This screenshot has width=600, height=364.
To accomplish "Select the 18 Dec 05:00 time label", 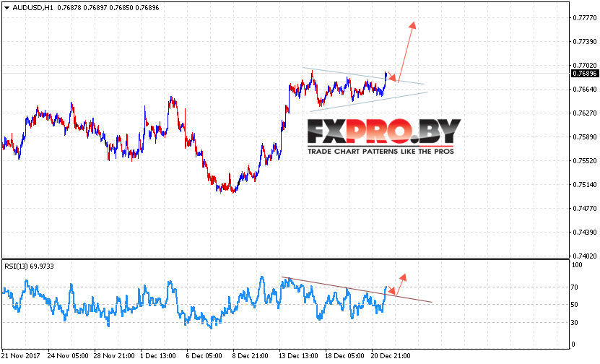I will click(x=344, y=355).
